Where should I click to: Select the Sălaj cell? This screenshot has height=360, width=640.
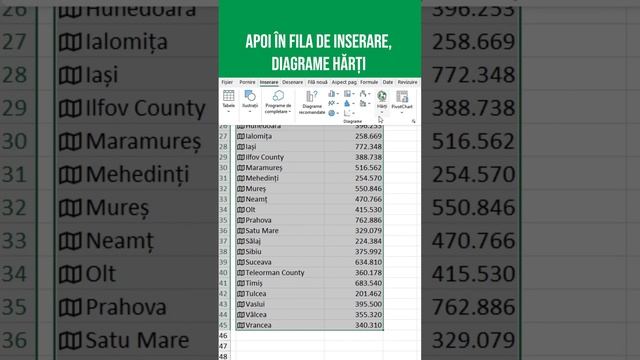coord(280,241)
